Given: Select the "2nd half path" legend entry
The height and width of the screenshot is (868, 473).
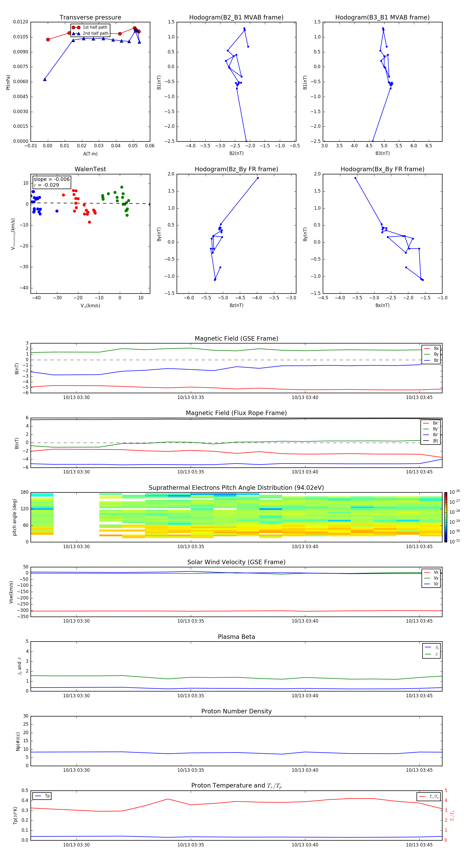Looking at the screenshot, I should tap(90, 33).
